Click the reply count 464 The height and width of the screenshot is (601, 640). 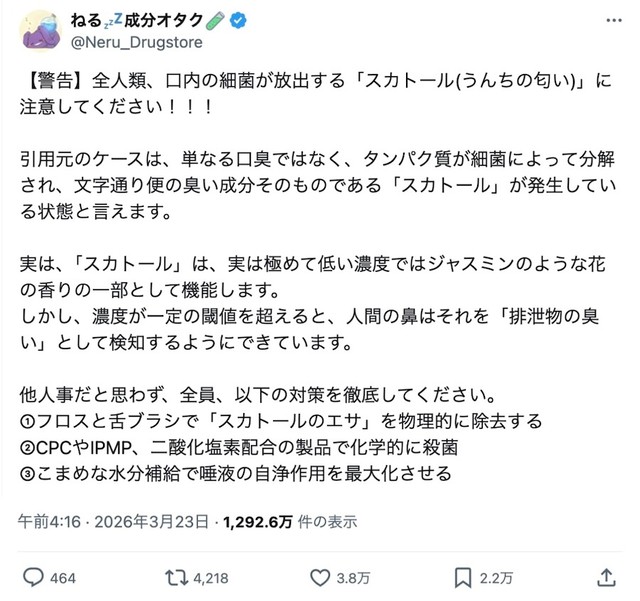click(x=62, y=577)
